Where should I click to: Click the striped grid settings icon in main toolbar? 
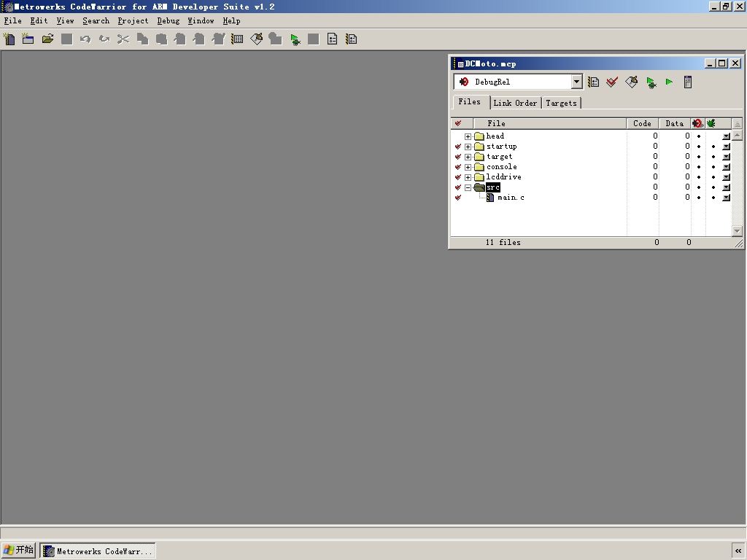pyautogui.click(x=237, y=39)
